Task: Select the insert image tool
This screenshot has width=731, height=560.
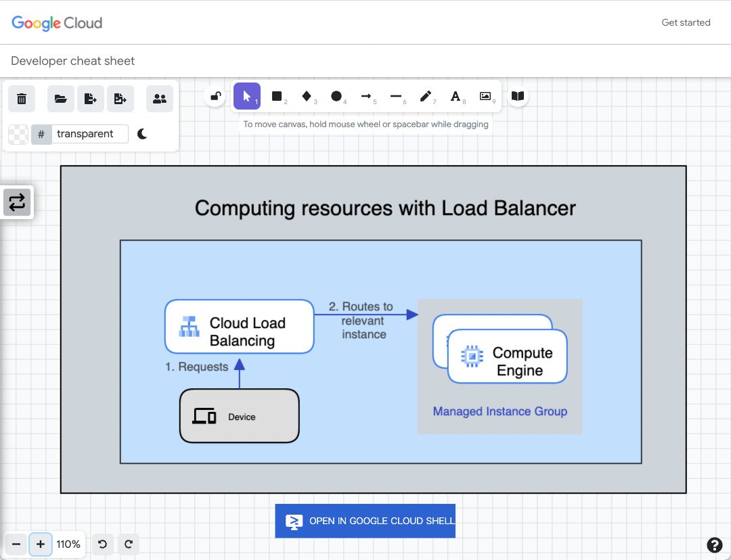Action: tap(486, 97)
